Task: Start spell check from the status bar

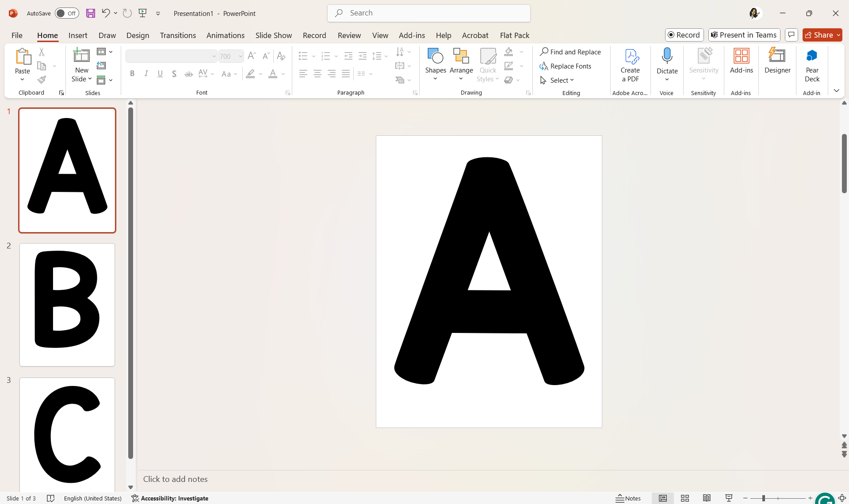Action: (x=50, y=498)
